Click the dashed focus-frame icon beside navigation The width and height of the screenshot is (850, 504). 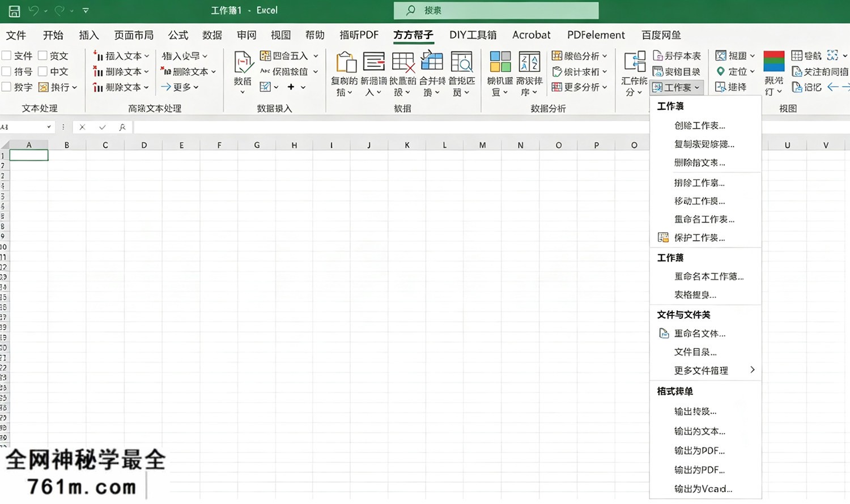pyautogui.click(x=832, y=55)
